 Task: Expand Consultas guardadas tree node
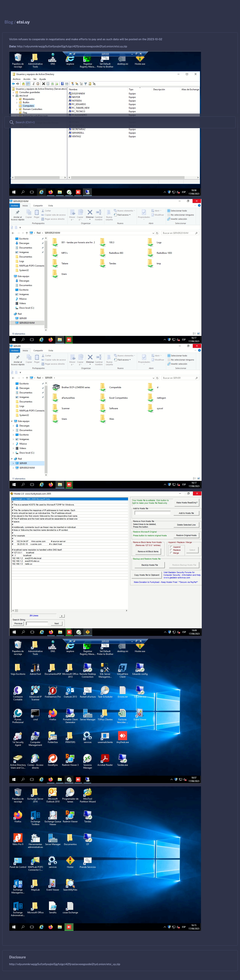tap(13, 92)
